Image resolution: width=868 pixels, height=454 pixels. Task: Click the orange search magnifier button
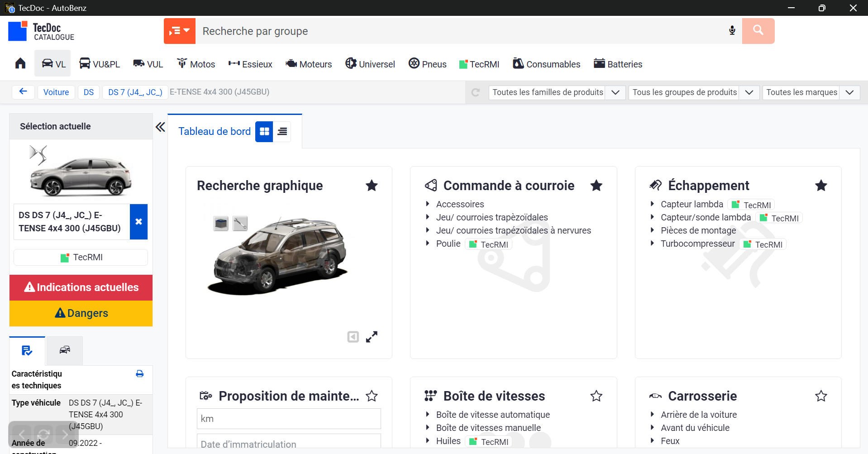758,31
